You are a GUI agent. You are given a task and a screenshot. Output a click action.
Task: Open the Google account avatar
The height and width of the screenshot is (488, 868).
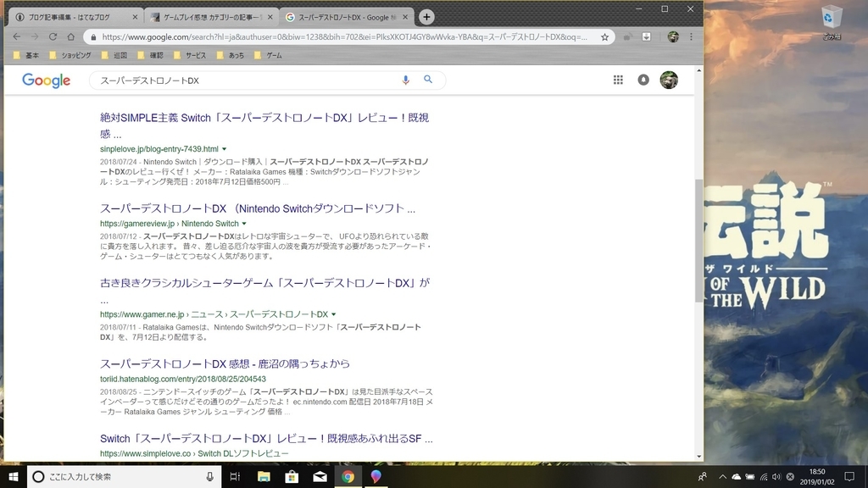(669, 80)
